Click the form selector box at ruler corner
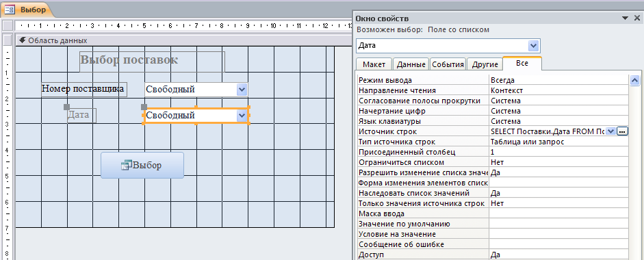The height and width of the screenshot is (260, 644). pos(7,25)
